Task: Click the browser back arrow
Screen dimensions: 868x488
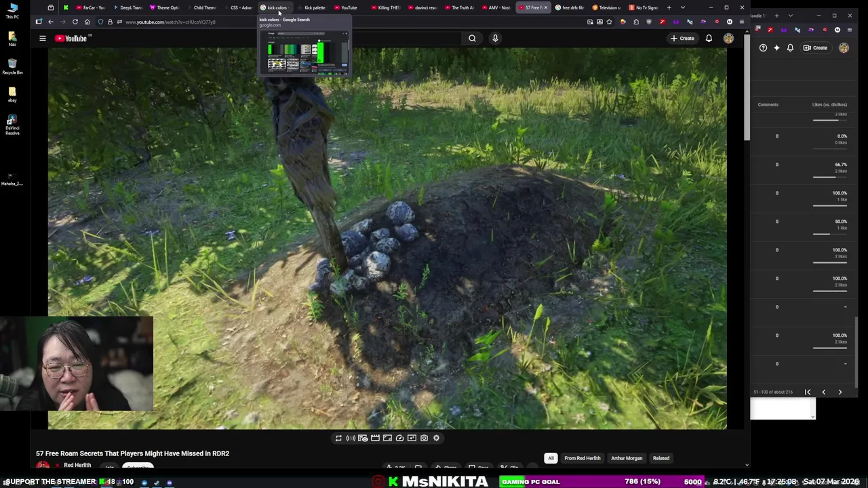Action: pos(50,22)
